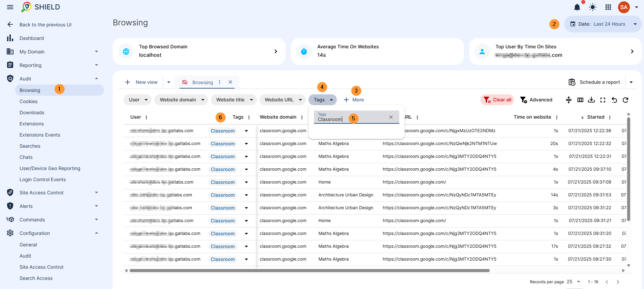Collapse the Tags filter dropdown
The height and width of the screenshot is (289, 644).
pos(323,100)
